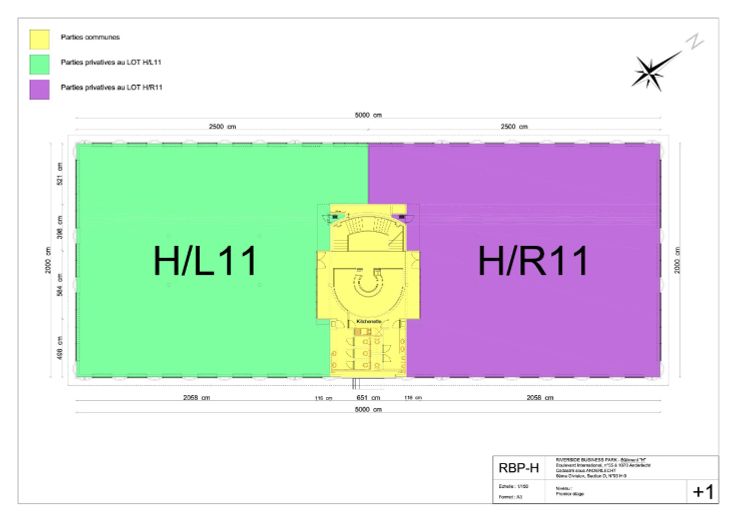Click the 651 cm bottom dimension label

[368, 398]
